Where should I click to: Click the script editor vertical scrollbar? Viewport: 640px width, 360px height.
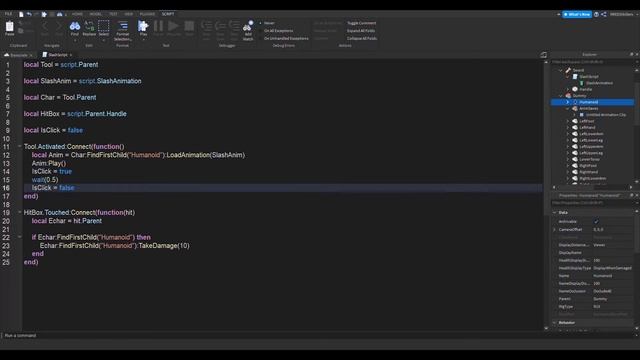pos(546,139)
